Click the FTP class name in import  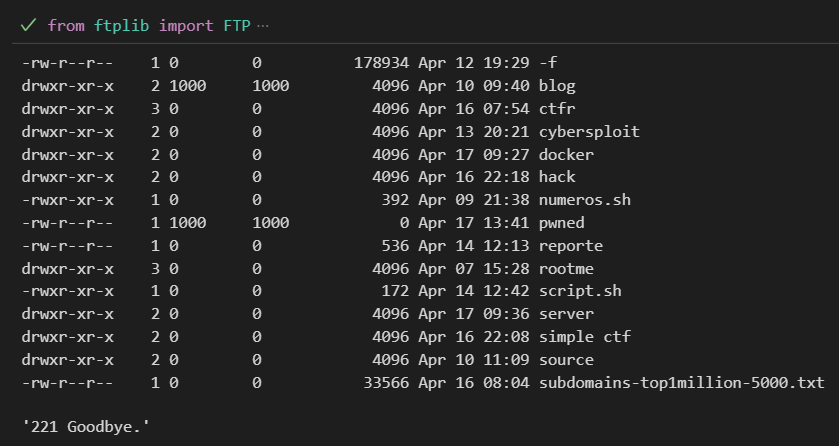tap(237, 25)
